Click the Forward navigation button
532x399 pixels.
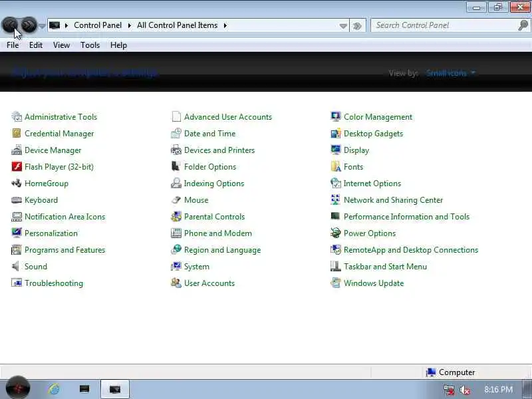pos(29,25)
